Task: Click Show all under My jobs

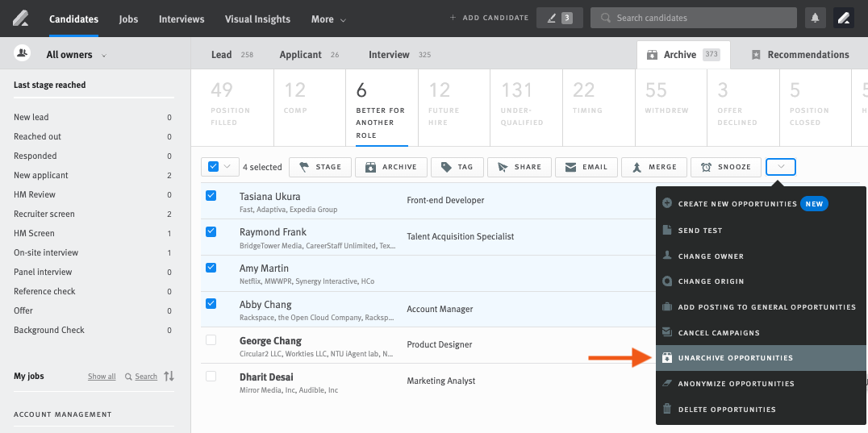Action: point(102,377)
